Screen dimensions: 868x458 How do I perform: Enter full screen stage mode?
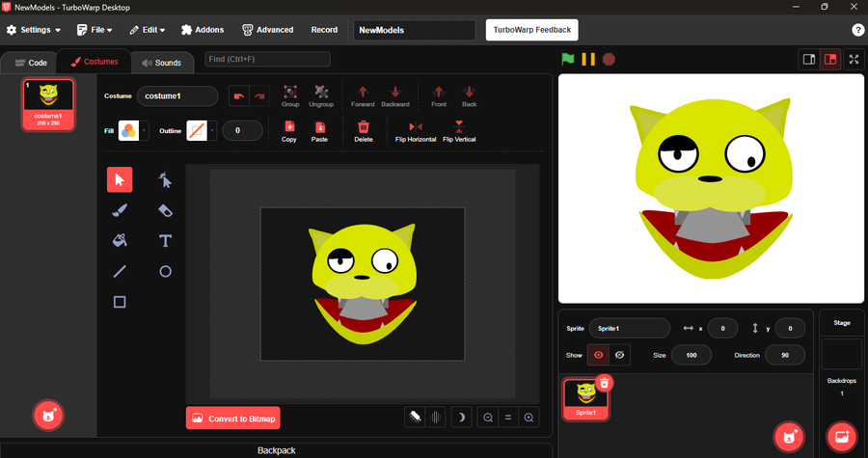point(854,59)
